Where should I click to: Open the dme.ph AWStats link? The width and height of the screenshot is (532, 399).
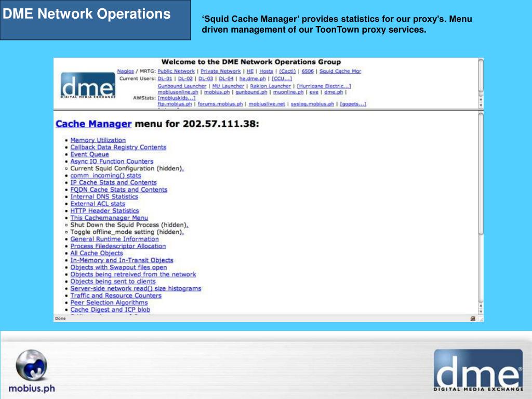click(334, 92)
